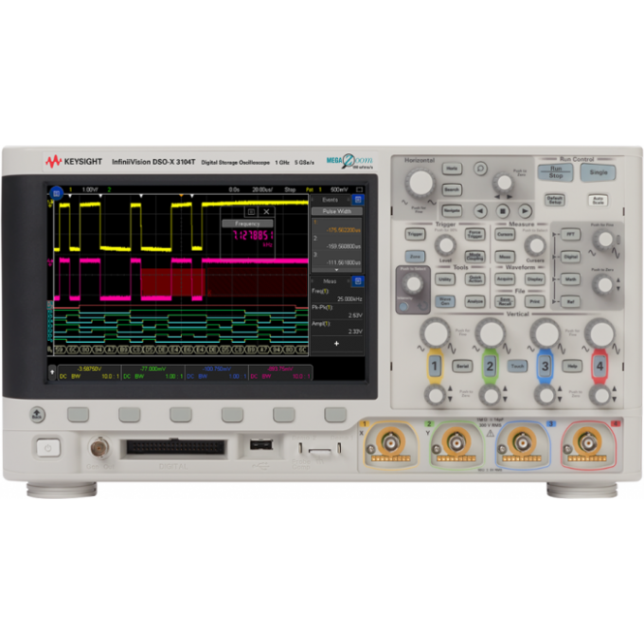Tap the up arrow beside channel info bar
The image size is (644, 644).
[x=52, y=372]
